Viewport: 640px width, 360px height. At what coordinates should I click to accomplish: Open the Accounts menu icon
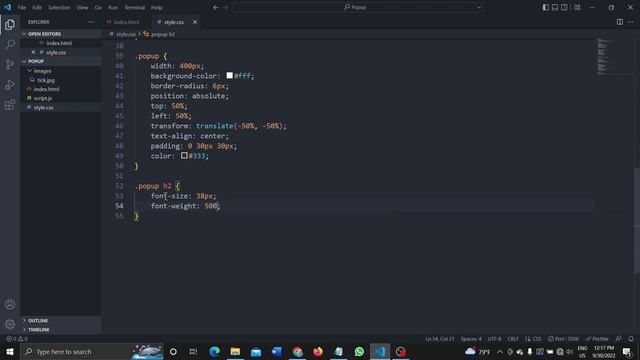[x=10, y=304]
